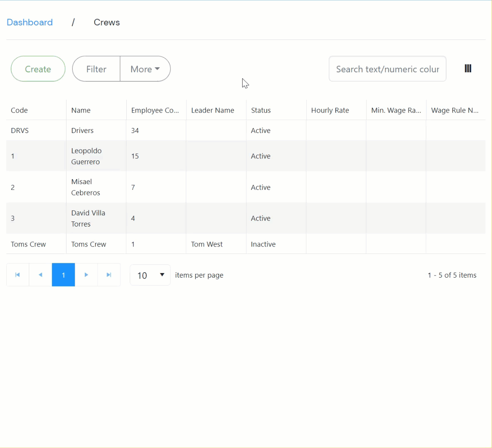This screenshot has width=492, height=448.
Task: Open the Filter button
Action: 96,69
